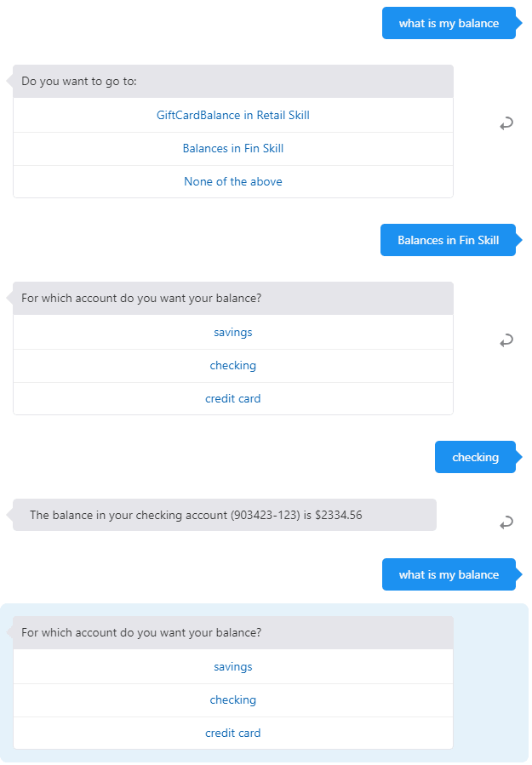Click the 'checking' user message bubble
The height and width of the screenshot is (765, 532).
point(475,457)
